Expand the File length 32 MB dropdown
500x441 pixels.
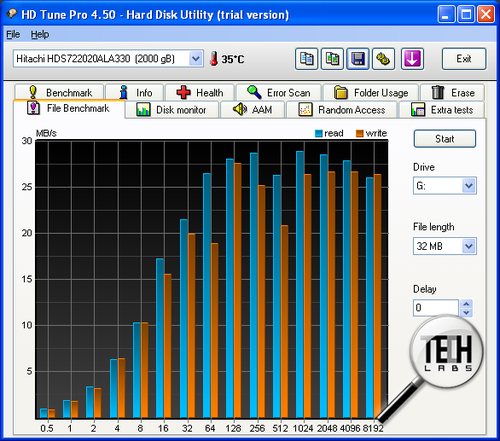469,246
